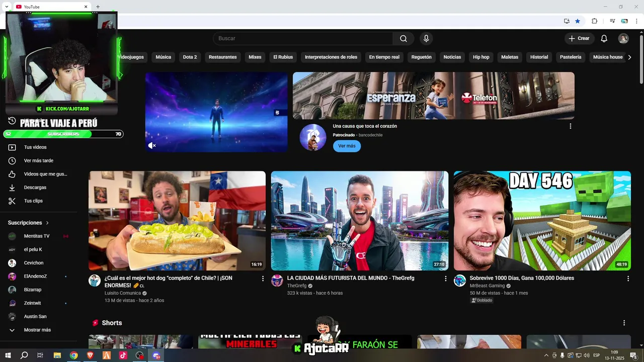The image size is (644, 362).
Task: Select the Pastelería category chip
Action: point(571,57)
